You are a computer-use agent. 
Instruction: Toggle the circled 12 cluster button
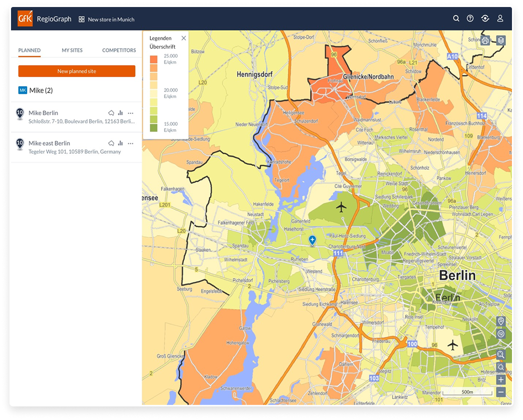pos(500,334)
